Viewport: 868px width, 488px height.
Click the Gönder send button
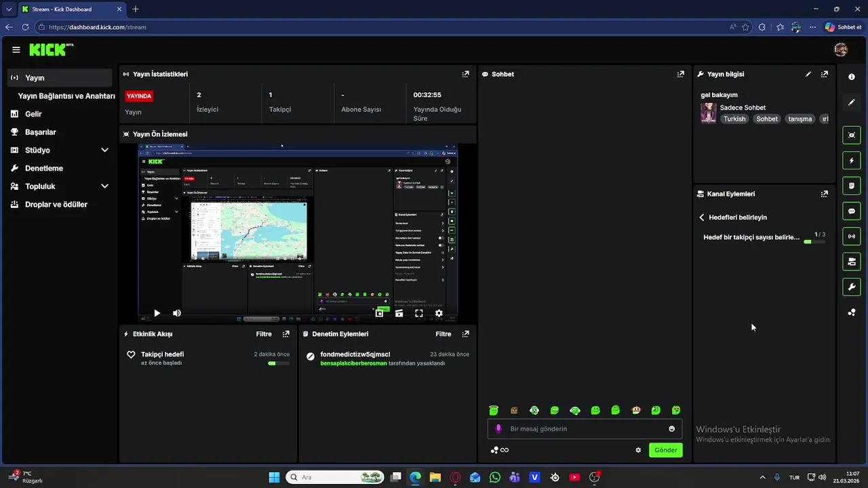[665, 450]
